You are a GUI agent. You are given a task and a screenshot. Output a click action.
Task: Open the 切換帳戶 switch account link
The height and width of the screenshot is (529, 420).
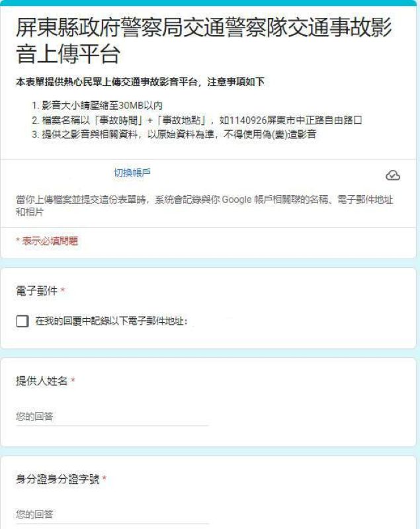coord(132,173)
